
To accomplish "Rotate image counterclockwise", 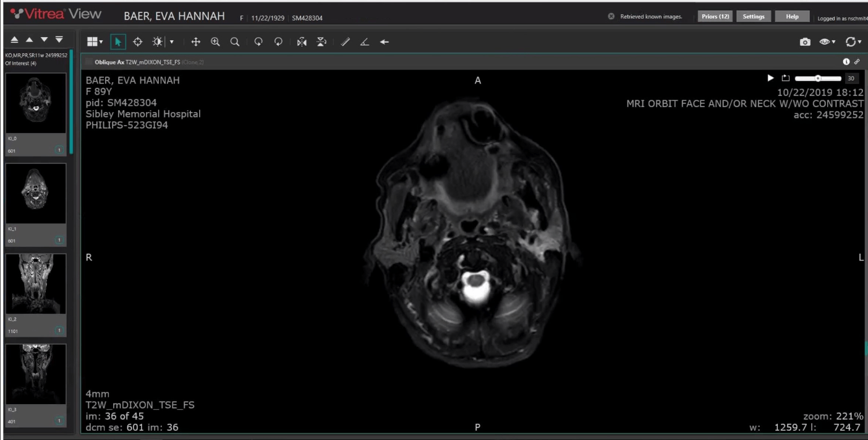I will 258,41.
